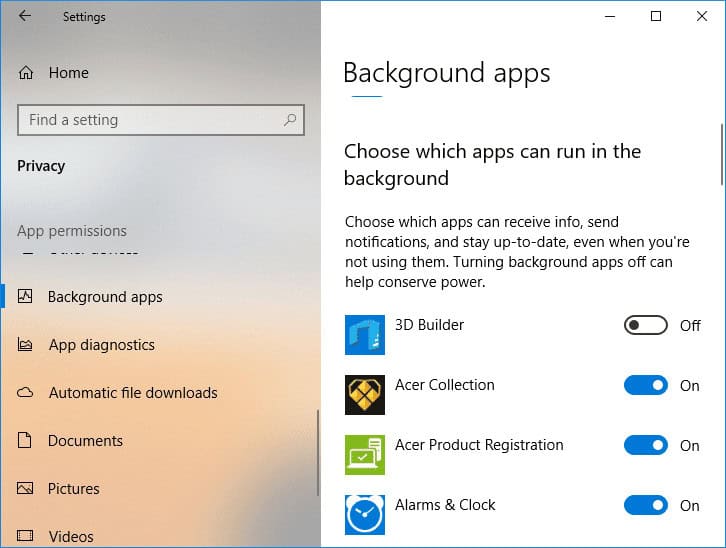Close the Settings window

701,16
